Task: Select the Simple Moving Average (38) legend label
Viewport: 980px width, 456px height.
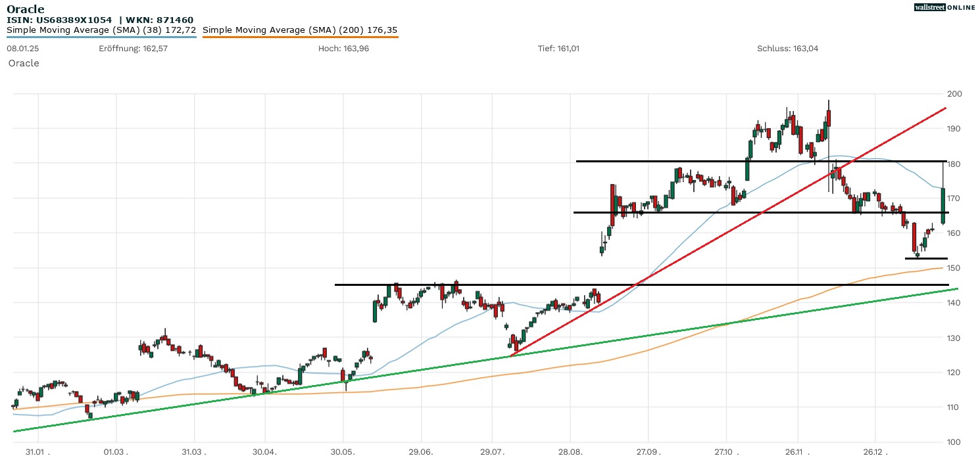Action: point(101,30)
